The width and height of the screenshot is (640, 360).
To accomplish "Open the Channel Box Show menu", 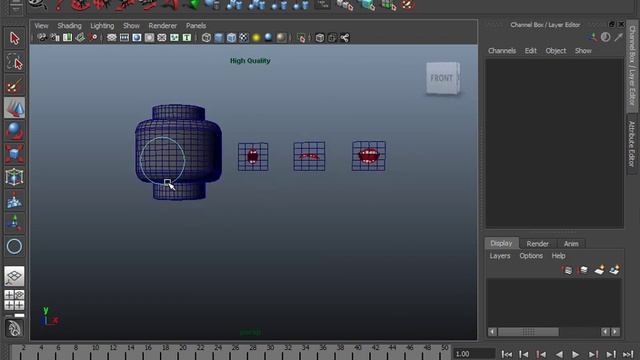I will [583, 51].
